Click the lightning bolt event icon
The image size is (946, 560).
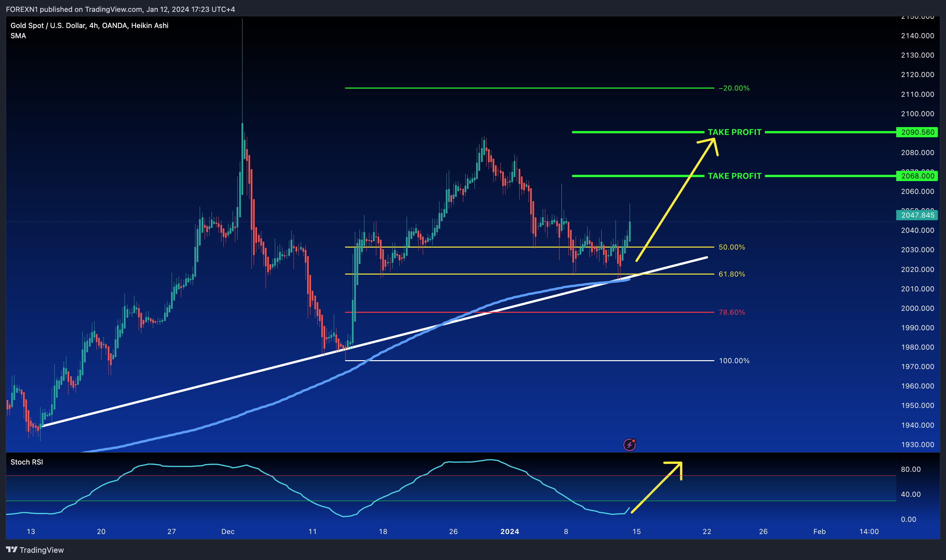click(629, 445)
